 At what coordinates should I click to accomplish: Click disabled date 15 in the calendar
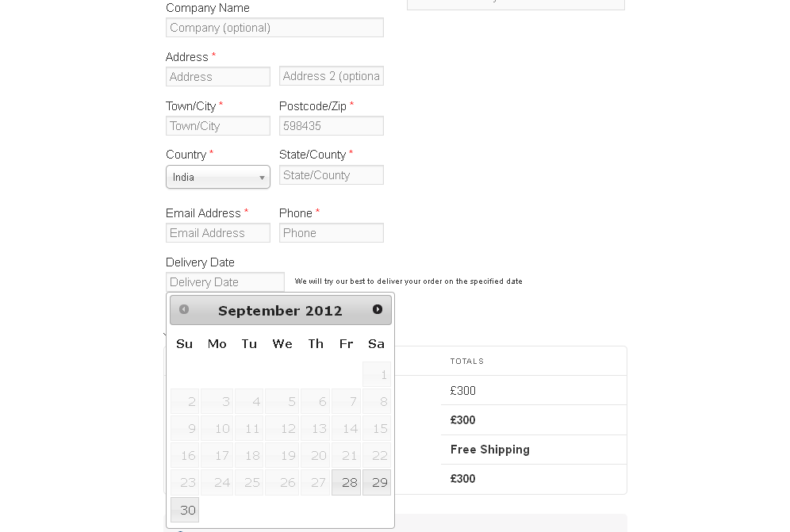point(377,428)
